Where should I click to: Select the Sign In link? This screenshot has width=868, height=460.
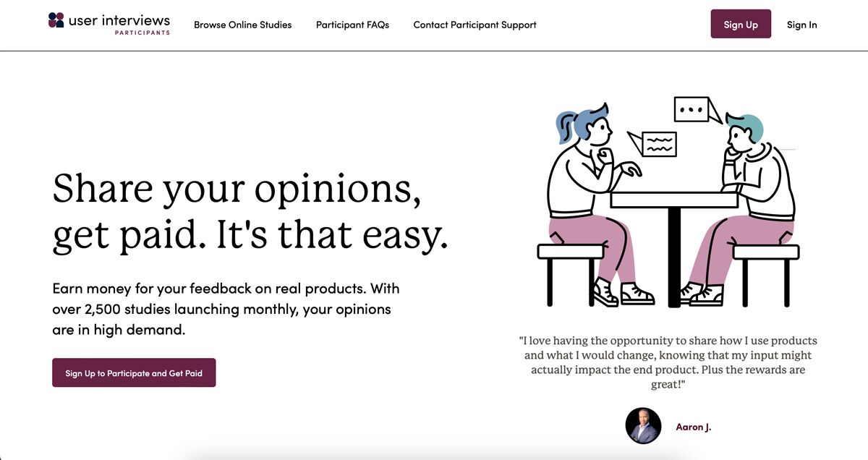[801, 25]
